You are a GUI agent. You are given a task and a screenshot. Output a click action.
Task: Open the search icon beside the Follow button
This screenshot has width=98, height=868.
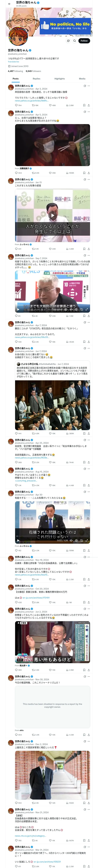[x=74, y=41]
